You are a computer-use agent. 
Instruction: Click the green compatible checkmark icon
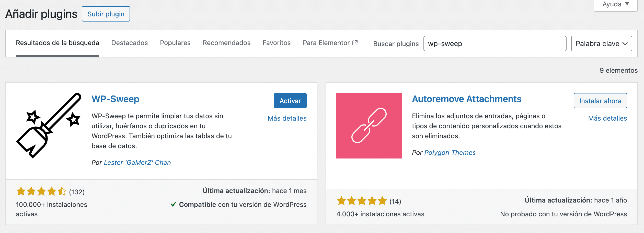173,204
